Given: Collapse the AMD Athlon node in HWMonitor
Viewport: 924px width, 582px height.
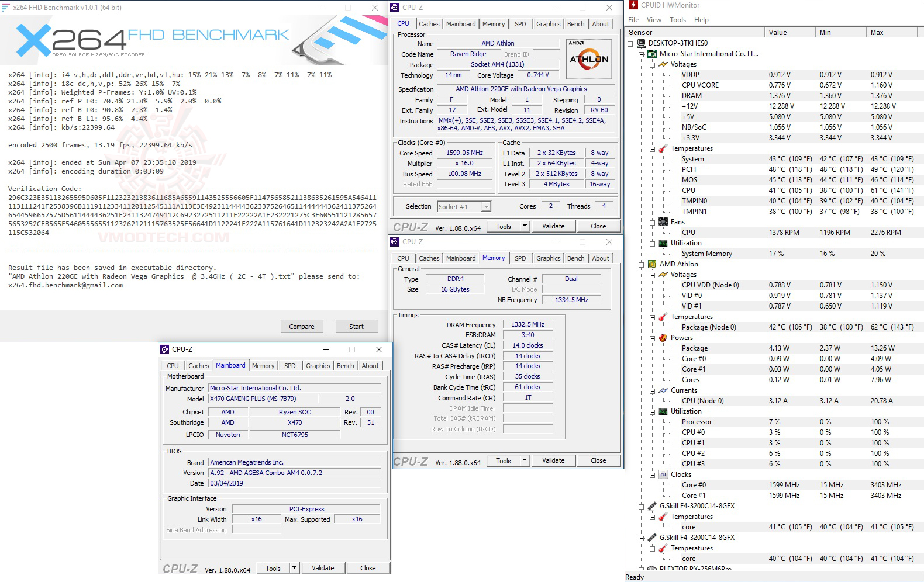Looking at the screenshot, I should (642, 264).
